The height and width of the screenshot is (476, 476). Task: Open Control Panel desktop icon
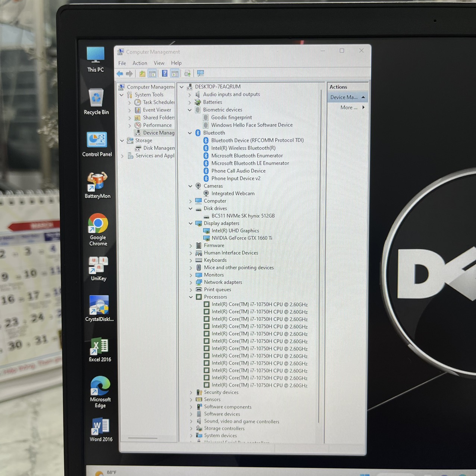coord(97,144)
